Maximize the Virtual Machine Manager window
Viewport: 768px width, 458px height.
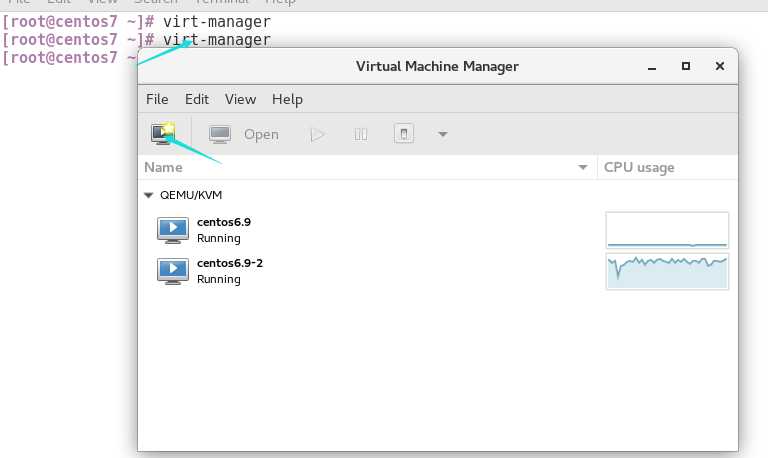(686, 66)
